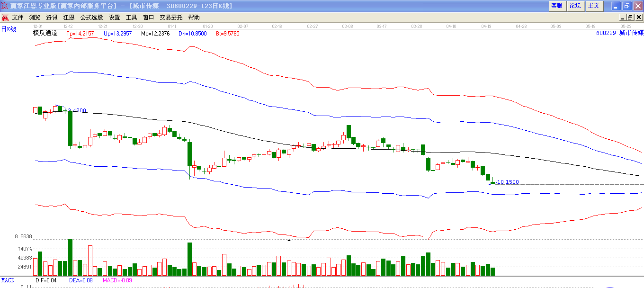
Task: Open the 工具 menu
Action: click(132, 18)
